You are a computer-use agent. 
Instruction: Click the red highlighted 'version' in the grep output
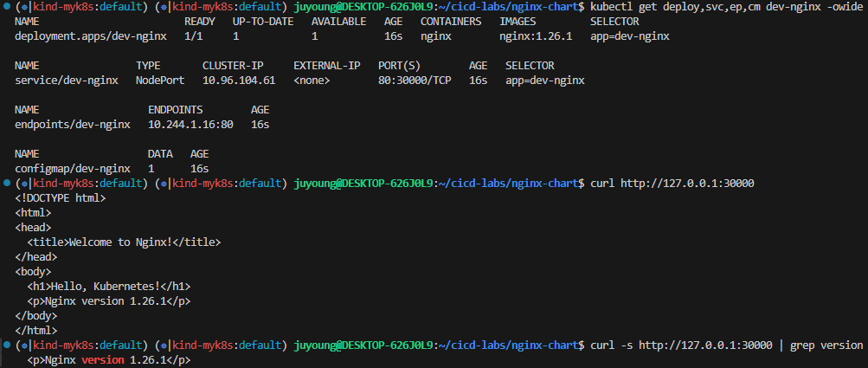(103, 359)
